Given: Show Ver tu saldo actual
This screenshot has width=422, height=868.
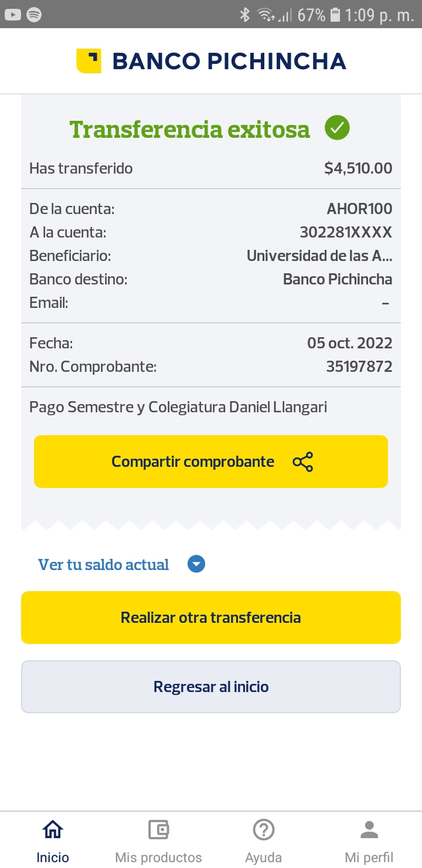Looking at the screenshot, I should 103,565.
